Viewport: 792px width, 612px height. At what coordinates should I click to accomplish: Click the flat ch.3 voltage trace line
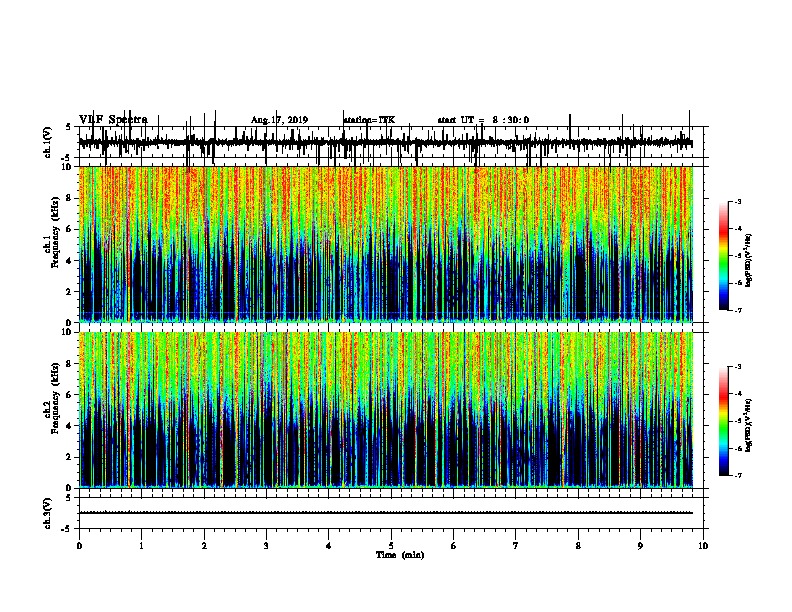pos(386,513)
